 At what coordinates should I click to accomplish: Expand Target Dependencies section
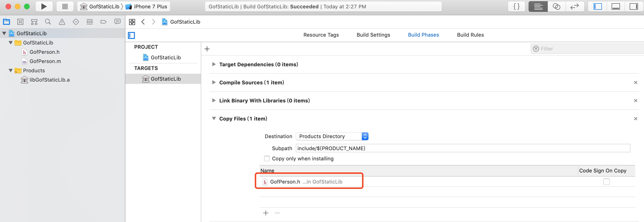point(214,64)
